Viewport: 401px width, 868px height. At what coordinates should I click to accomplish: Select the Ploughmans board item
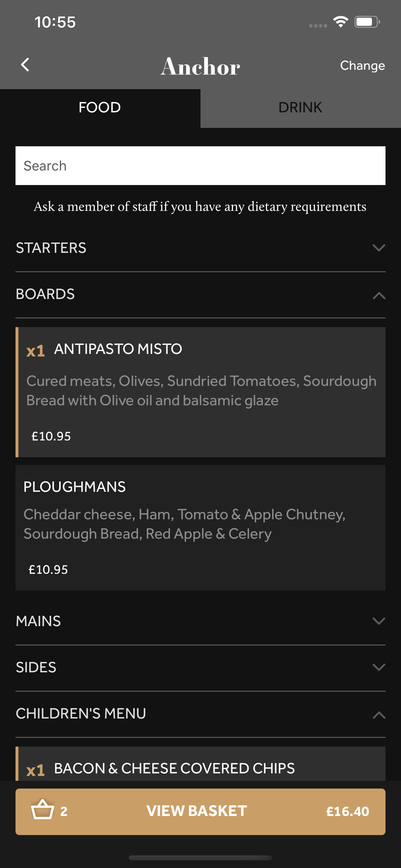click(200, 528)
